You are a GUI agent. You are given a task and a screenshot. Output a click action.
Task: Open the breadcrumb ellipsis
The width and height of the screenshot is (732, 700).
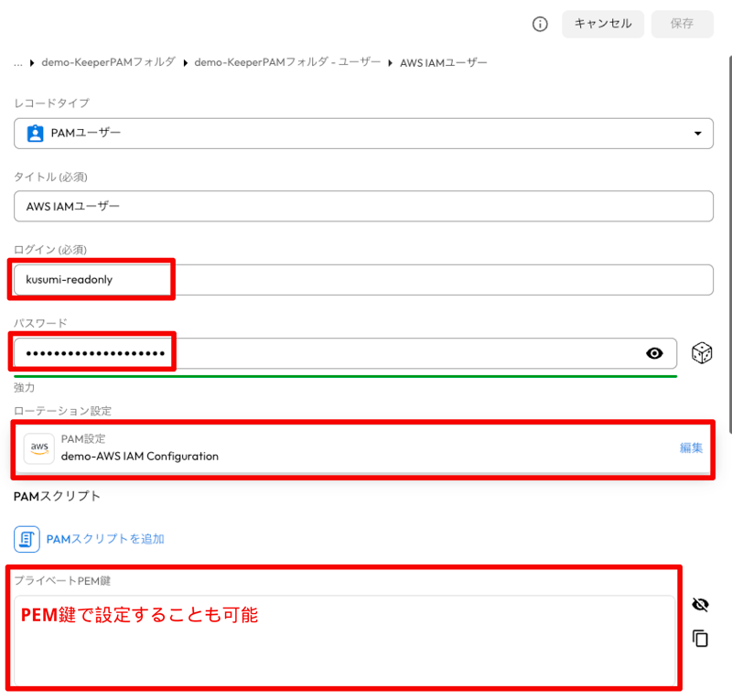tap(17, 63)
